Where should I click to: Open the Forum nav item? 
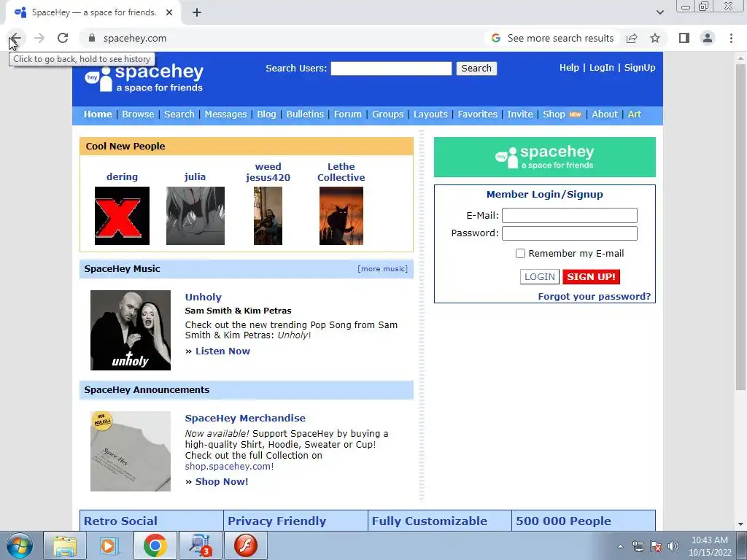click(348, 114)
